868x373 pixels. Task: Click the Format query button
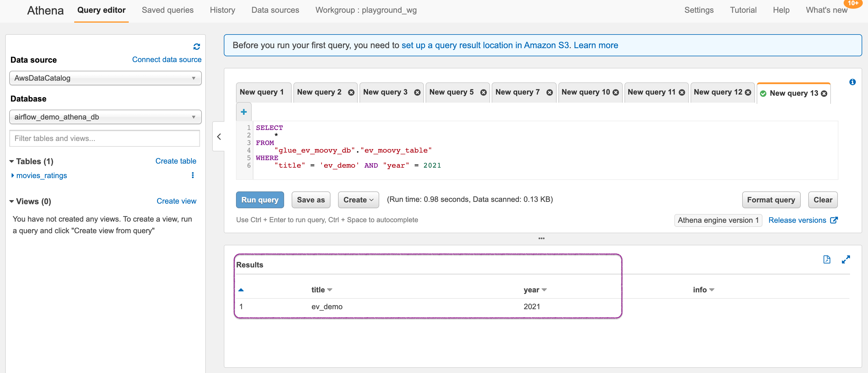tap(771, 200)
